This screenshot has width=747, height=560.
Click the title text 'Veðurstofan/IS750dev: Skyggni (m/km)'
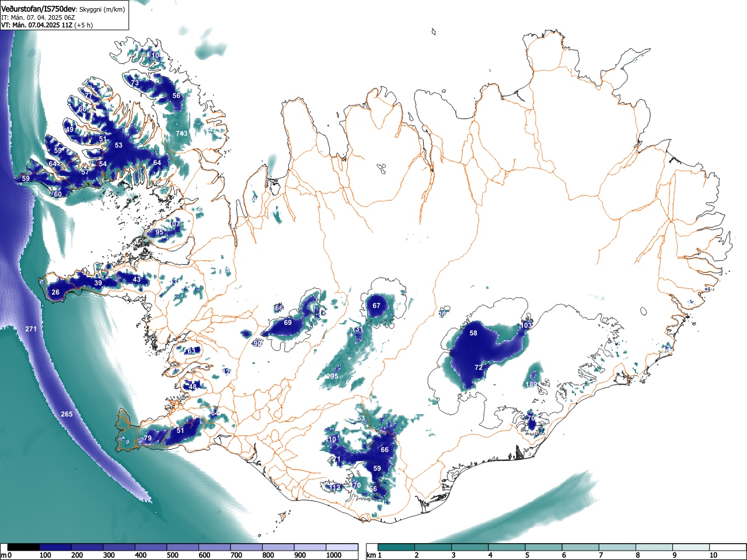coord(63,9)
